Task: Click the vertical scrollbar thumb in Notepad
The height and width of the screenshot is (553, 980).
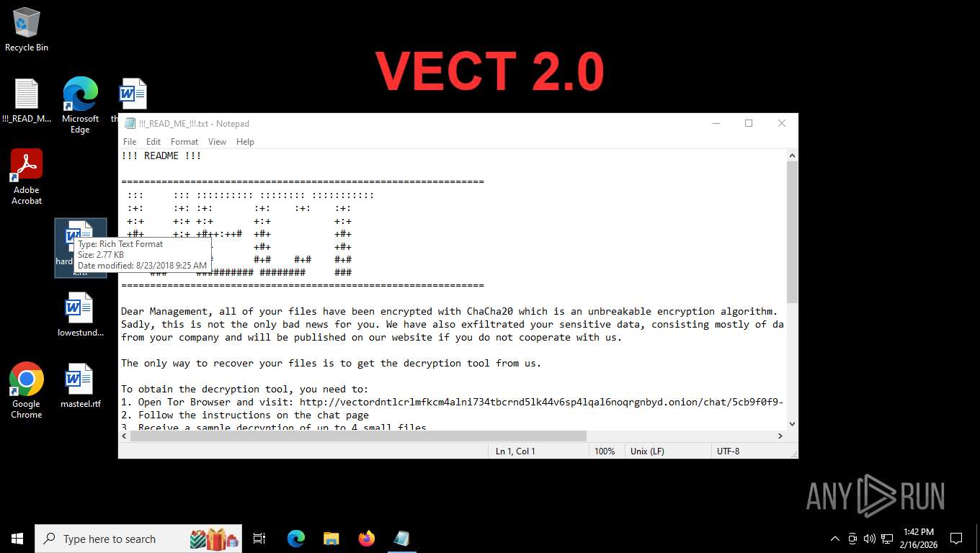Action: pos(792,232)
